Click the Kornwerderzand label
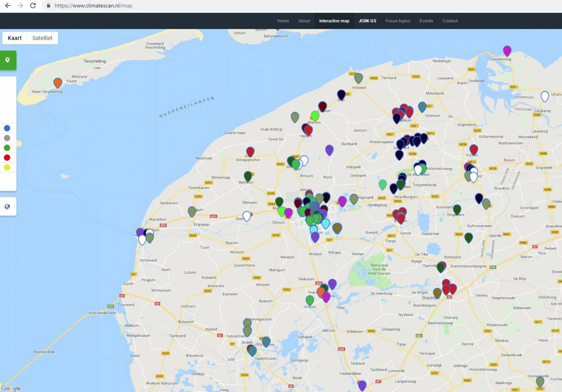The height and width of the screenshot is (392, 562). 102,313
